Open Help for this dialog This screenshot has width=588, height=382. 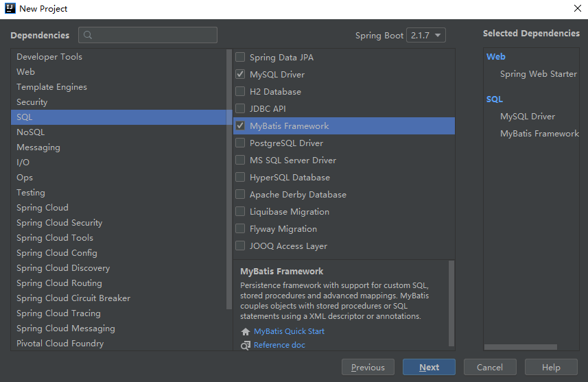[551, 367]
